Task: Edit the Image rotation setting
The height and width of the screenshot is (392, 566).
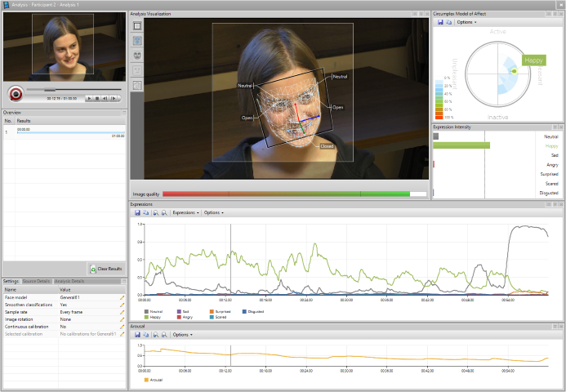Action: tap(122, 319)
